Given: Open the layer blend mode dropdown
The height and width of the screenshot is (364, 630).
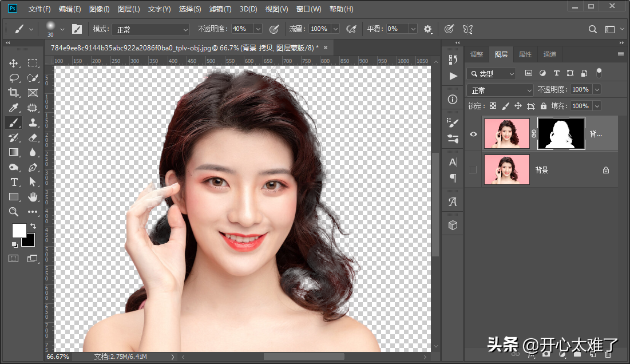Looking at the screenshot, I should (x=500, y=90).
